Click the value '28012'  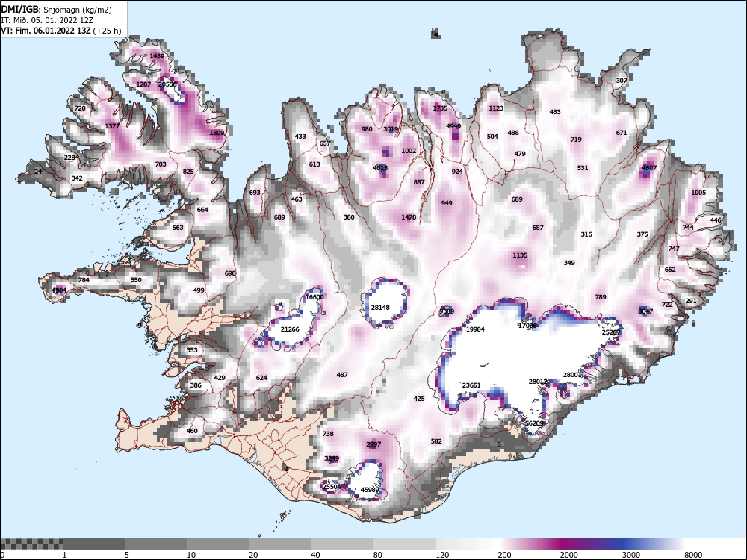(x=538, y=382)
